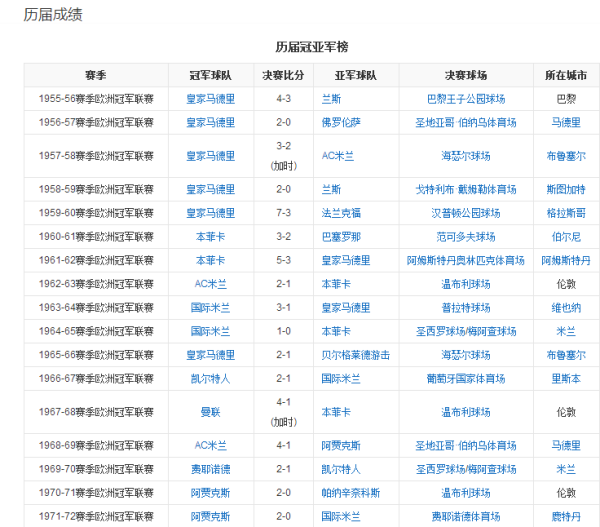The image size is (600, 527).
Task: Select the 7-3 score cell
Action: tap(284, 213)
